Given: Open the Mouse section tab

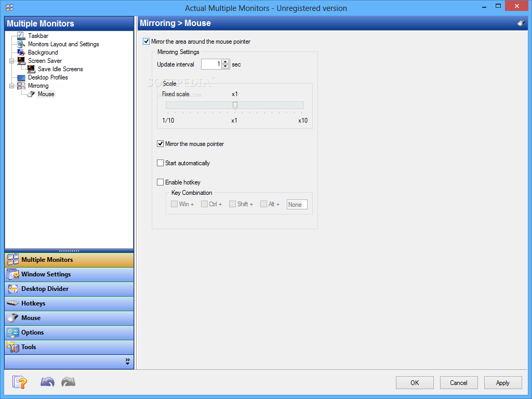Looking at the screenshot, I should [x=69, y=318].
